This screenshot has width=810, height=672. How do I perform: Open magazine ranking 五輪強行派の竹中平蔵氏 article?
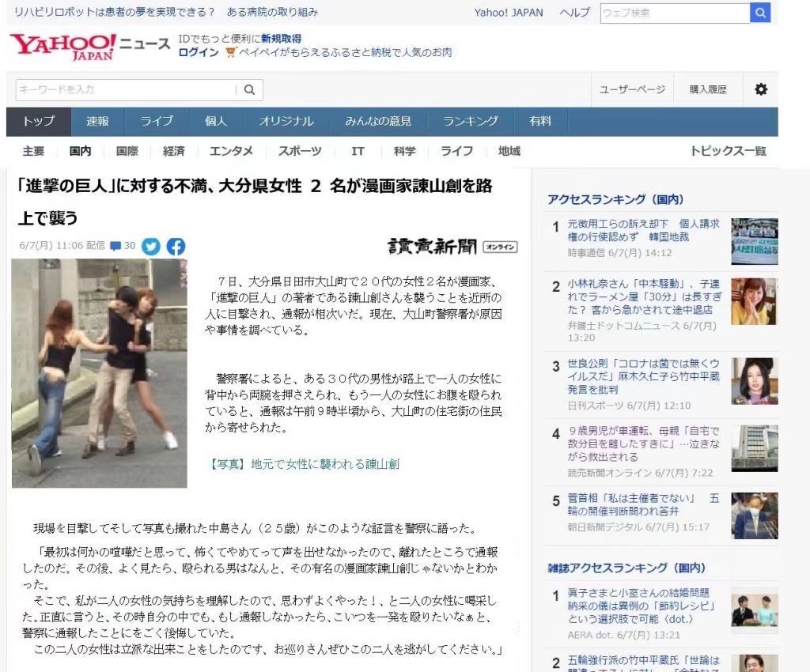click(644, 665)
